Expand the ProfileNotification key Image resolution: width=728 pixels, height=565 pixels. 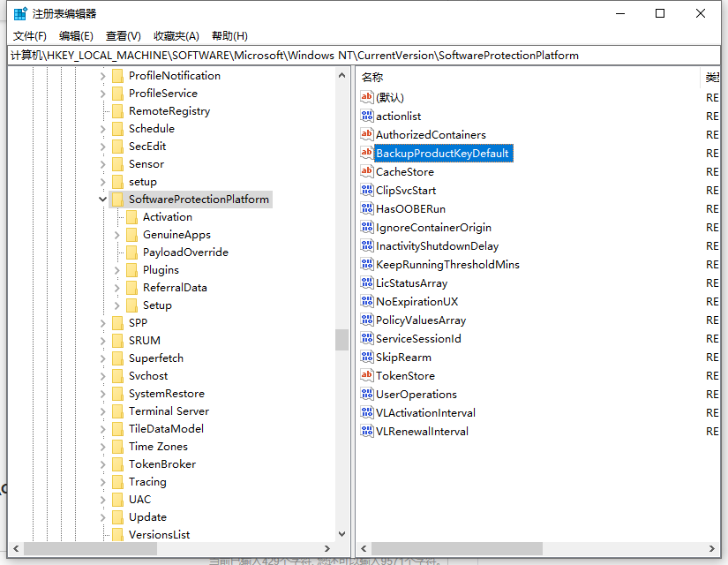[103, 76]
